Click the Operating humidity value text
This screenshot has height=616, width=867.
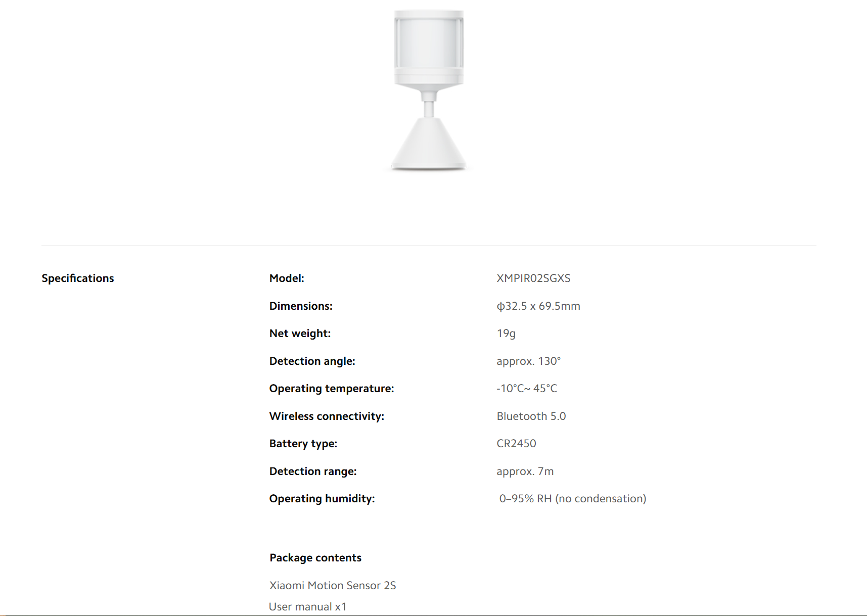click(573, 499)
